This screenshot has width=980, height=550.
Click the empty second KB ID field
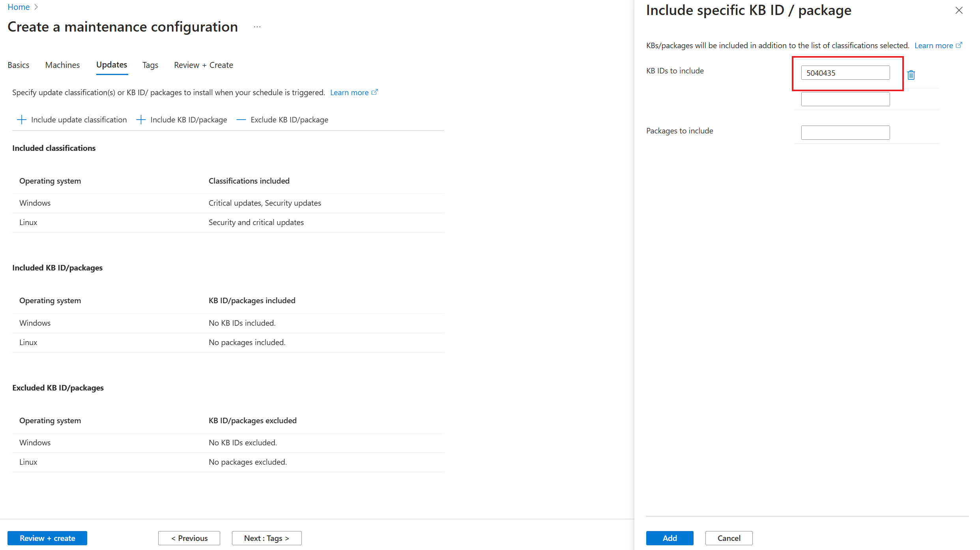(x=845, y=99)
